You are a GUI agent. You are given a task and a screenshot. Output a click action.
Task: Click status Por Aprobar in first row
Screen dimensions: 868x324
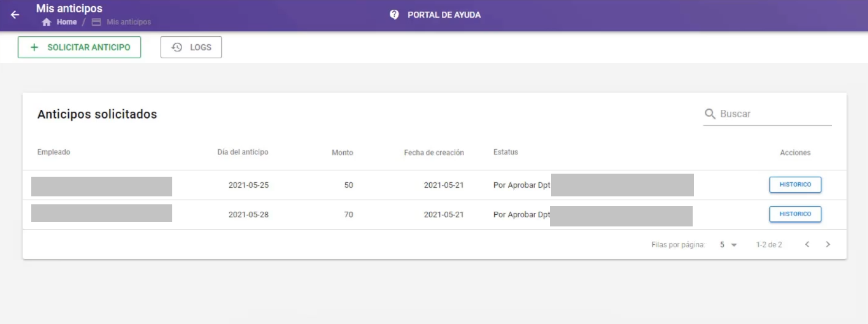click(x=522, y=185)
